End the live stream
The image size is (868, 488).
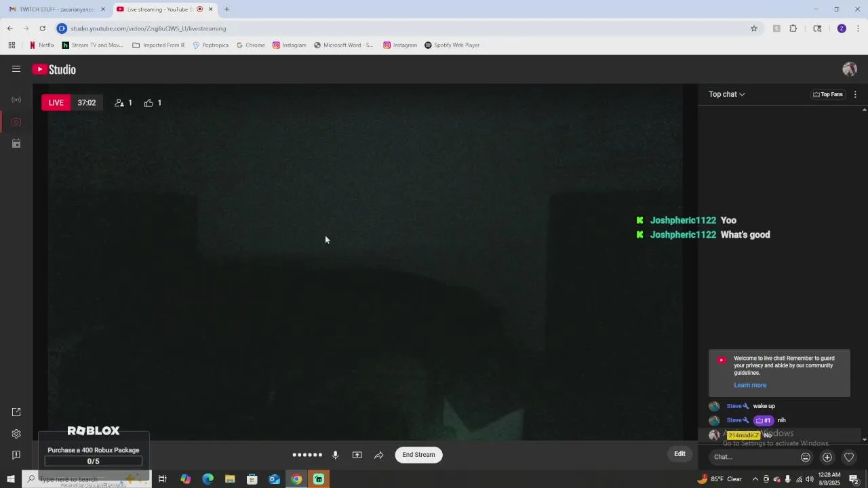tap(418, 455)
